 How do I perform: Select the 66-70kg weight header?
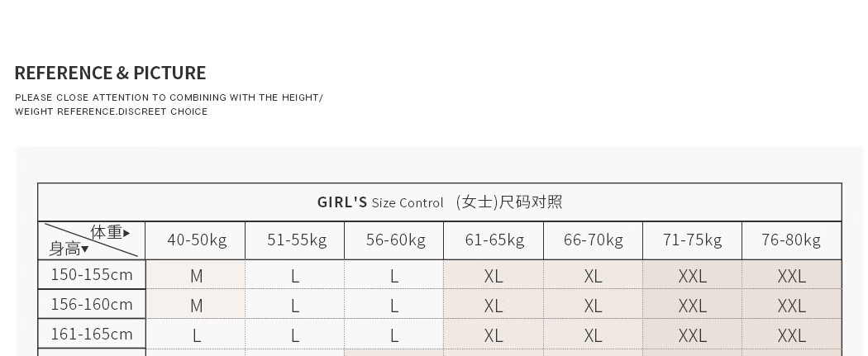tap(594, 240)
